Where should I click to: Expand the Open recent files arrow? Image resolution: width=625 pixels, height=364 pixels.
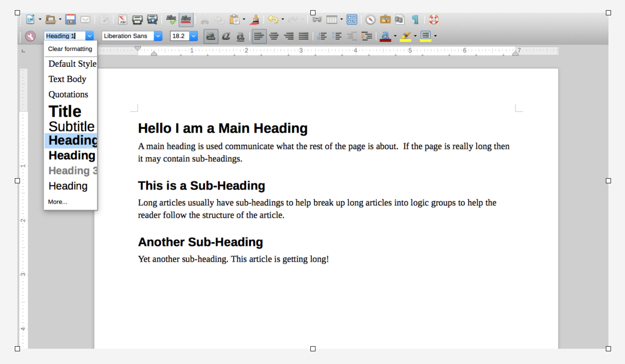(x=60, y=20)
